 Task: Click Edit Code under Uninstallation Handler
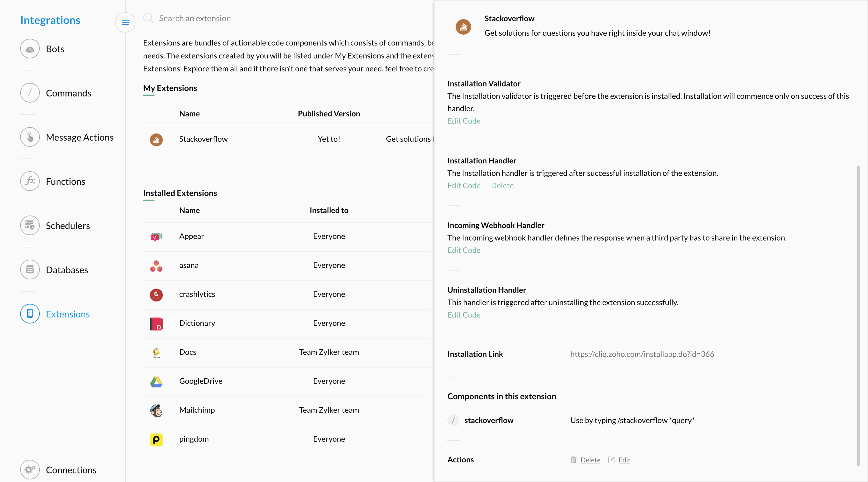coord(464,315)
